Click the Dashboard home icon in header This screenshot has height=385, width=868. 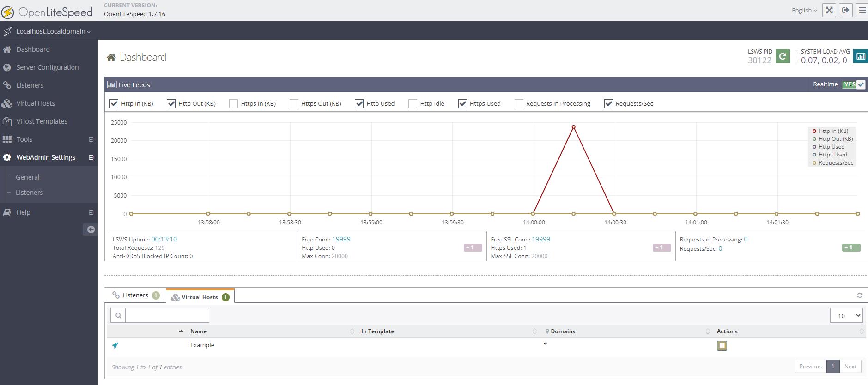pos(111,58)
